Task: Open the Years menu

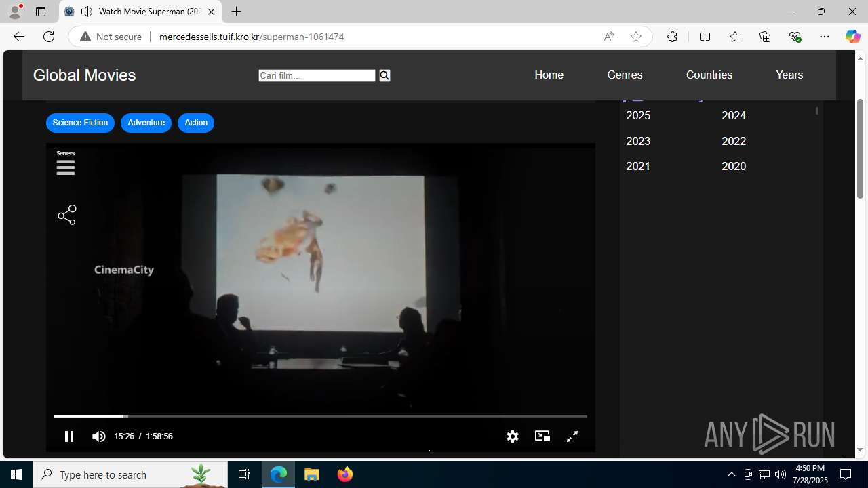Action: click(x=789, y=75)
